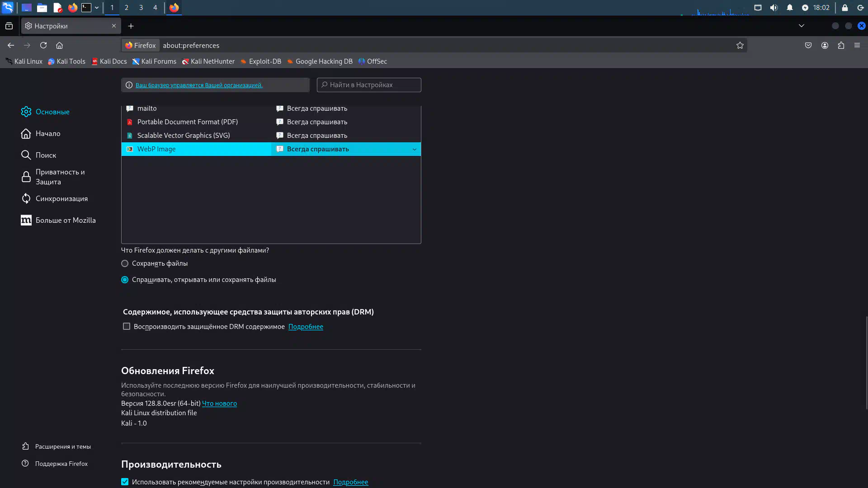Open the terminal emulator panel icon

[x=86, y=8]
